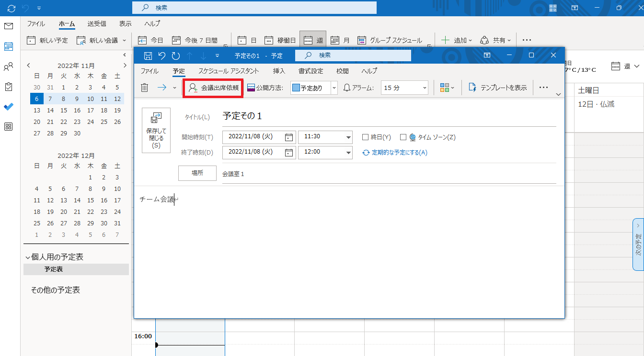Open start date calendar picker icon
The height and width of the screenshot is (356, 644).
[289, 137]
